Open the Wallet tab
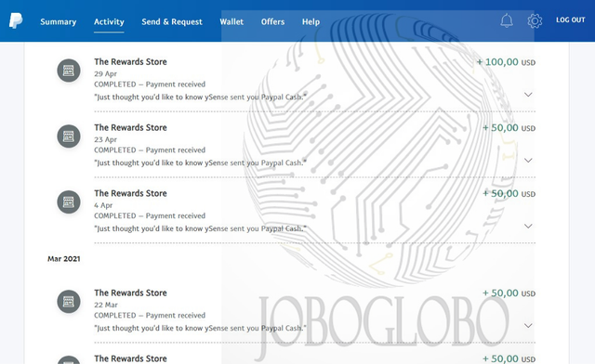This screenshot has height=364, width=595. click(231, 22)
